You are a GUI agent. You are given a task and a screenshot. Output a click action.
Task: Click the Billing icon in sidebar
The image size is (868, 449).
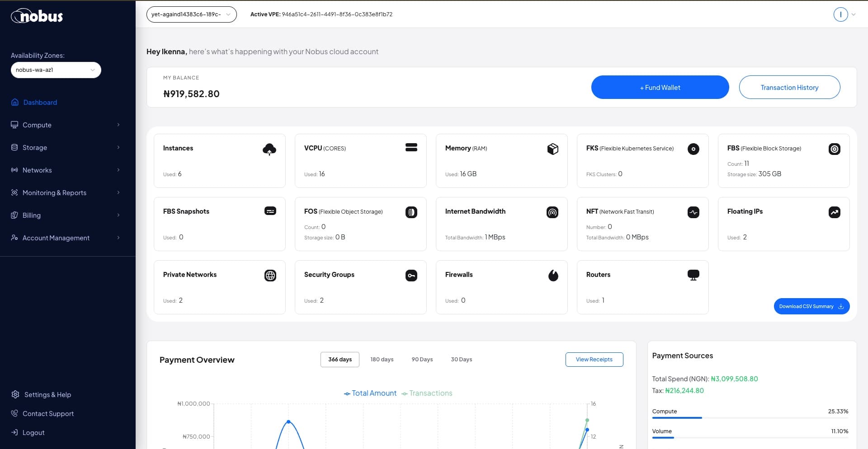click(14, 215)
